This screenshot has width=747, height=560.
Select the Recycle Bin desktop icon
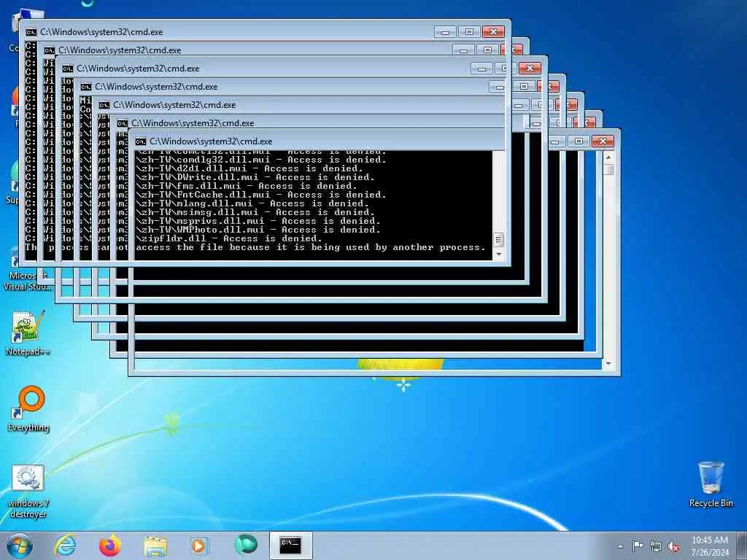(x=711, y=484)
